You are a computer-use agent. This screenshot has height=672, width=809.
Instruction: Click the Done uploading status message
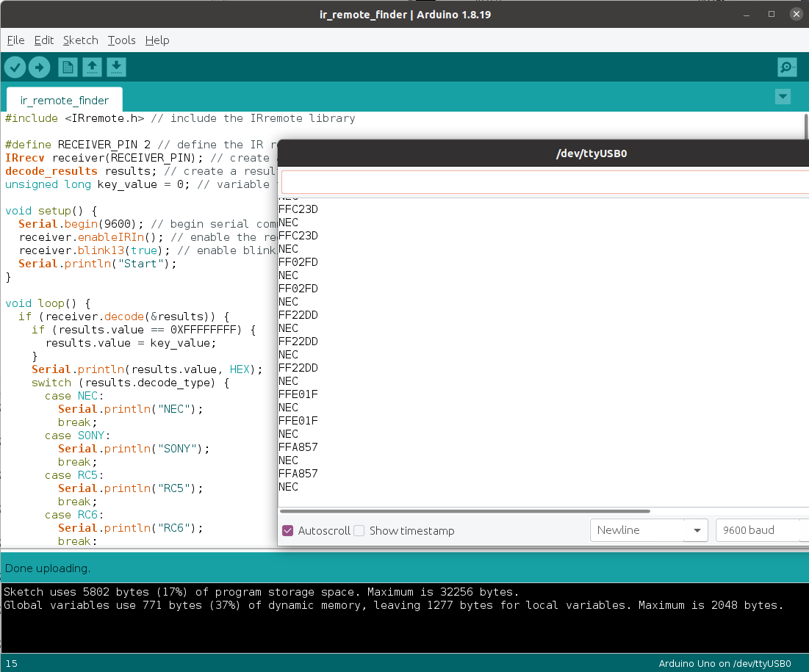(48, 568)
